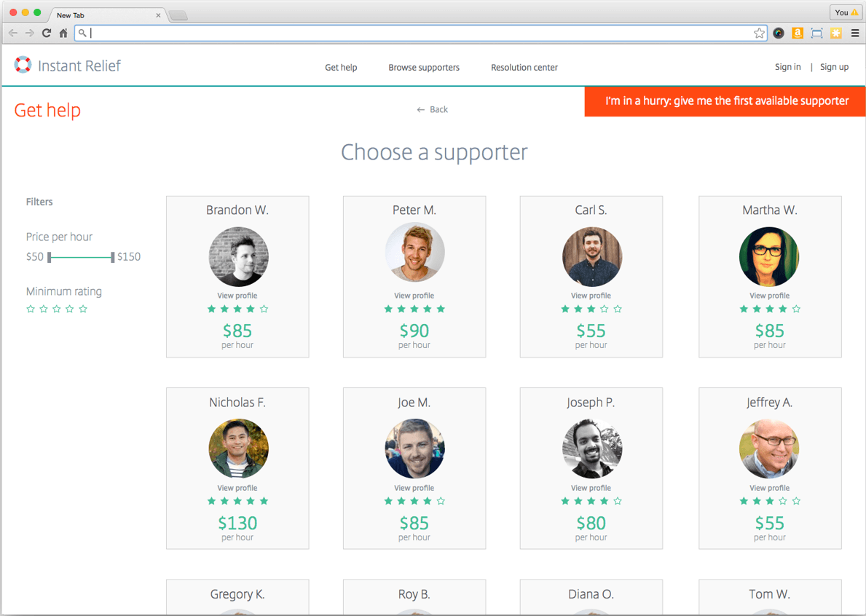Select Martha W.'s profile photo
This screenshot has height=616, width=866.
coord(769,256)
